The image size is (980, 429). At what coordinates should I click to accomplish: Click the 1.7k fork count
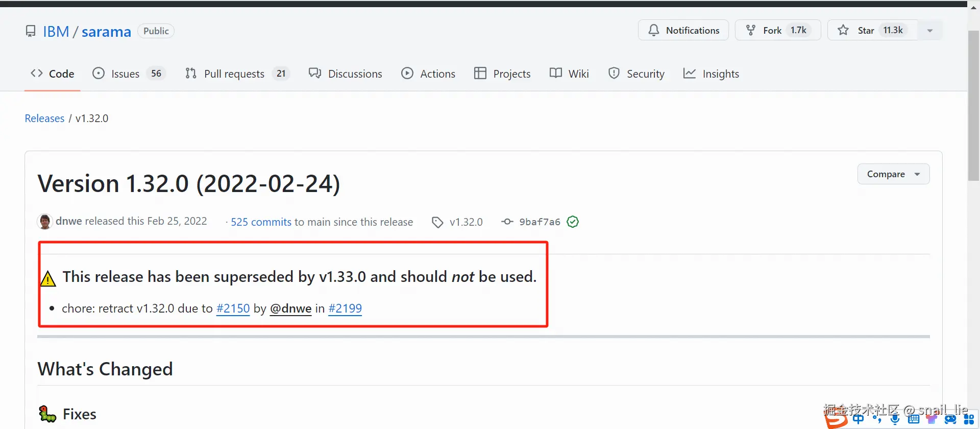tap(798, 30)
